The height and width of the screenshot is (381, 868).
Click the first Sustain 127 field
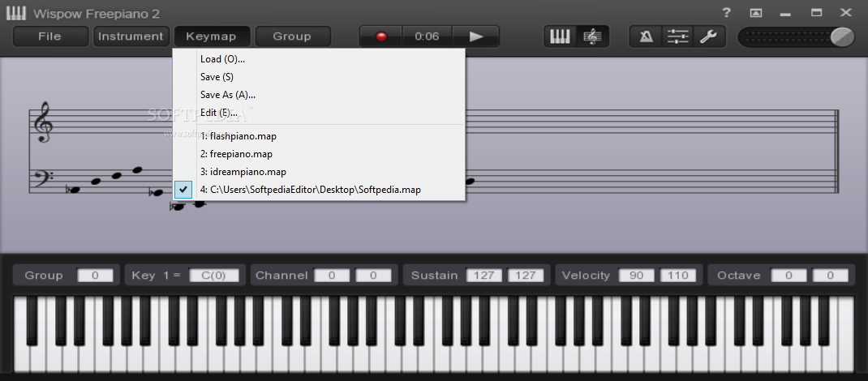pos(484,276)
